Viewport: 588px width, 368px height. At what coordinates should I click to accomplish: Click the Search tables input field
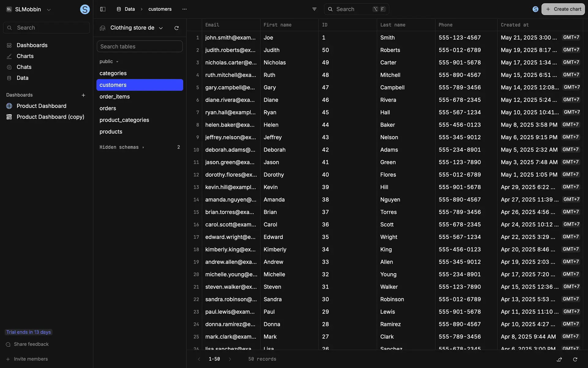pos(140,47)
